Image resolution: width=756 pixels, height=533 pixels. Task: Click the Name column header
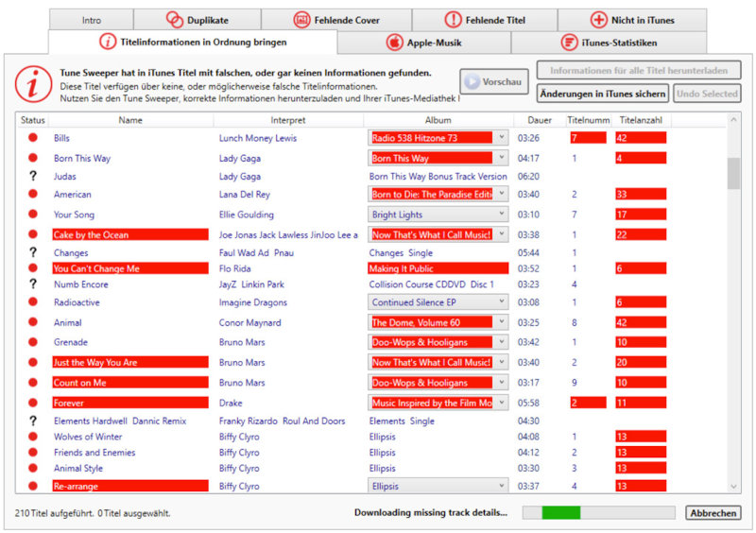pos(130,120)
